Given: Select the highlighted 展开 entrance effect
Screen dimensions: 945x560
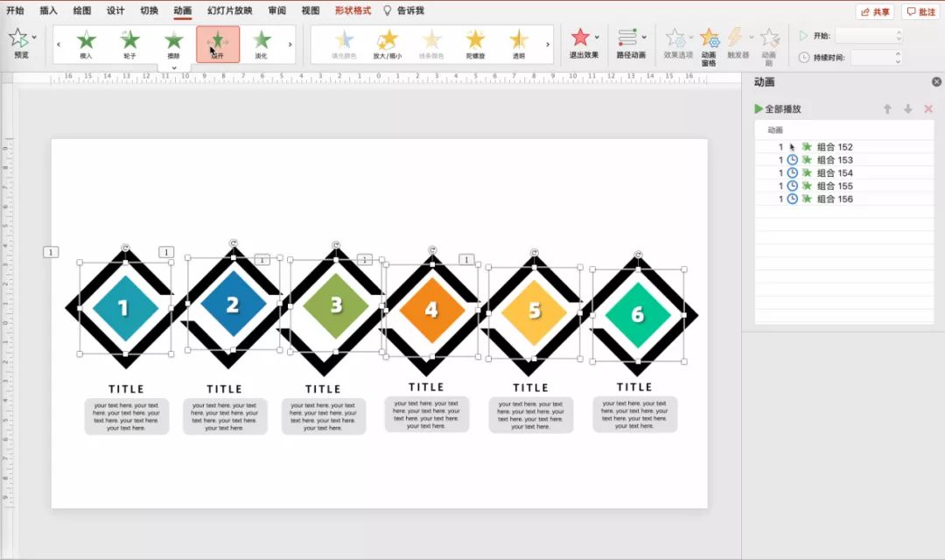Looking at the screenshot, I should 218,44.
